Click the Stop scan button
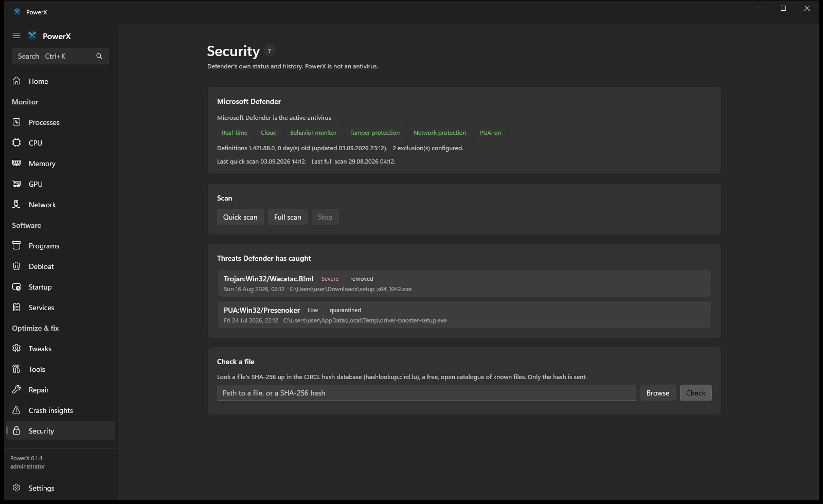This screenshot has width=823, height=504. pyautogui.click(x=325, y=217)
